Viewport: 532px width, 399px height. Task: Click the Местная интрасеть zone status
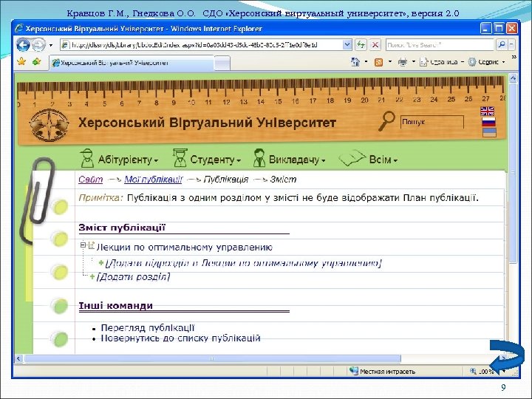(x=383, y=372)
